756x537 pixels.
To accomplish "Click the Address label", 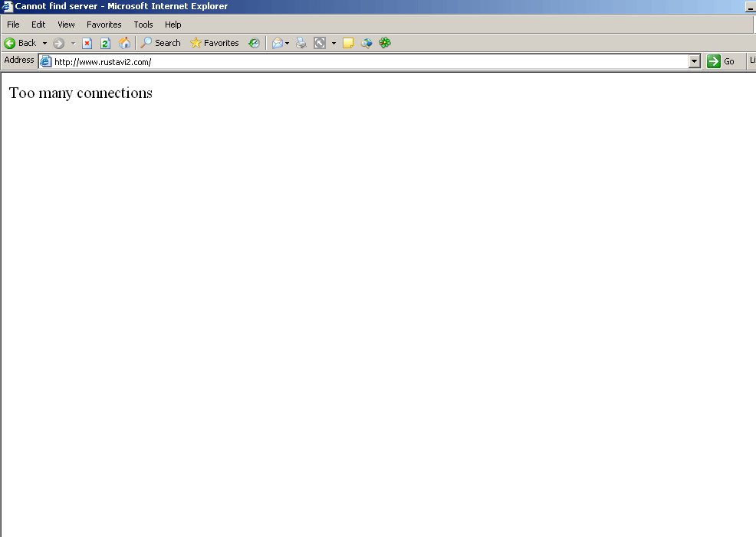I will pos(19,61).
